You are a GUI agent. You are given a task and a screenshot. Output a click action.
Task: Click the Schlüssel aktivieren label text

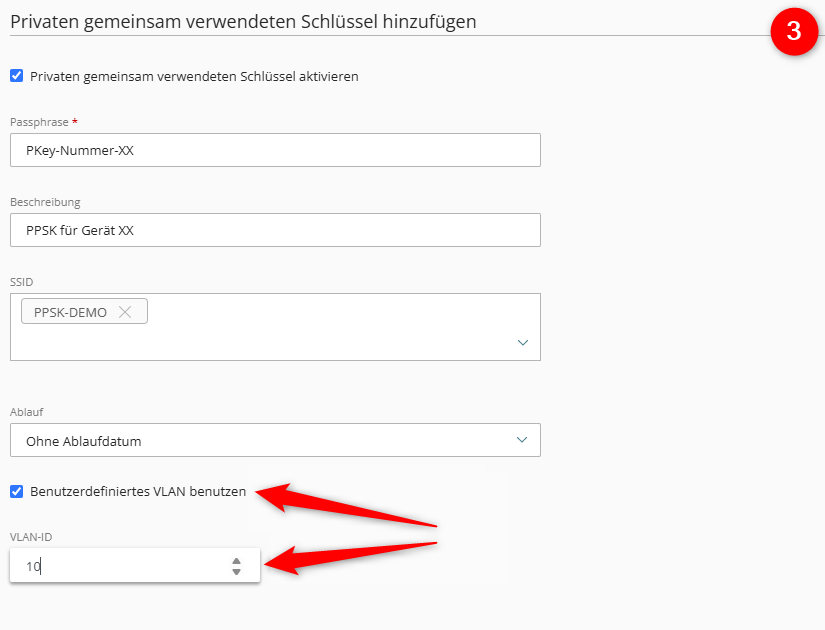[194, 76]
